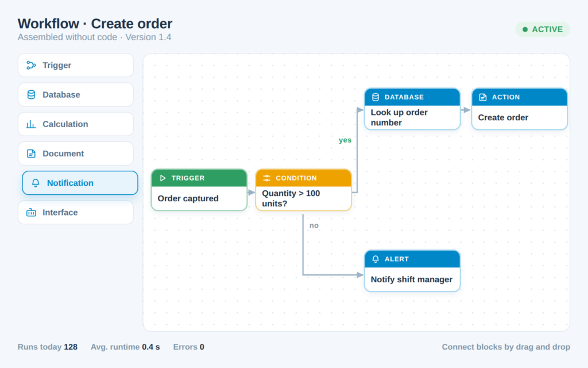Click the Document file icon in the palette
The image size is (588, 368).
[x=31, y=154]
